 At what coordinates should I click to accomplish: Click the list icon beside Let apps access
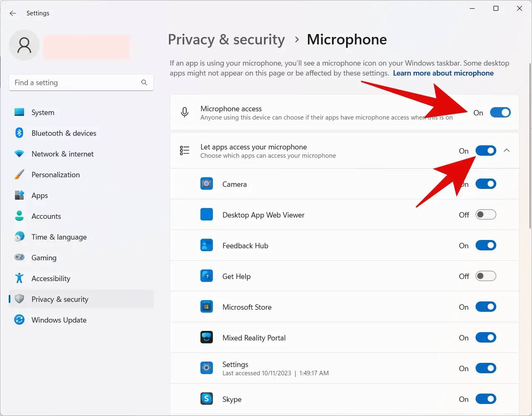click(x=185, y=151)
